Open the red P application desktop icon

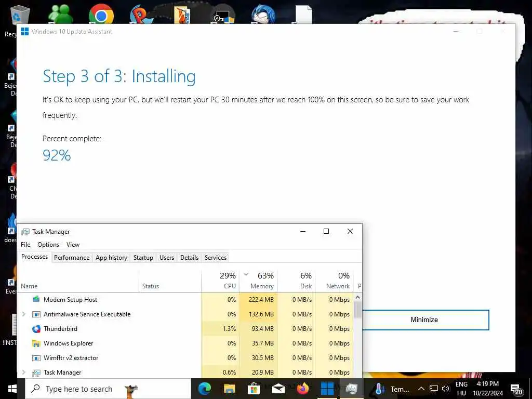[x=141, y=14]
